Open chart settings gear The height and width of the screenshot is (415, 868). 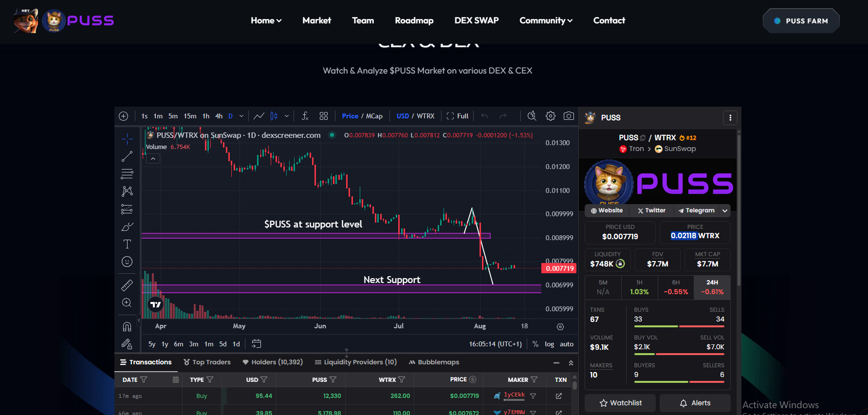pos(551,116)
